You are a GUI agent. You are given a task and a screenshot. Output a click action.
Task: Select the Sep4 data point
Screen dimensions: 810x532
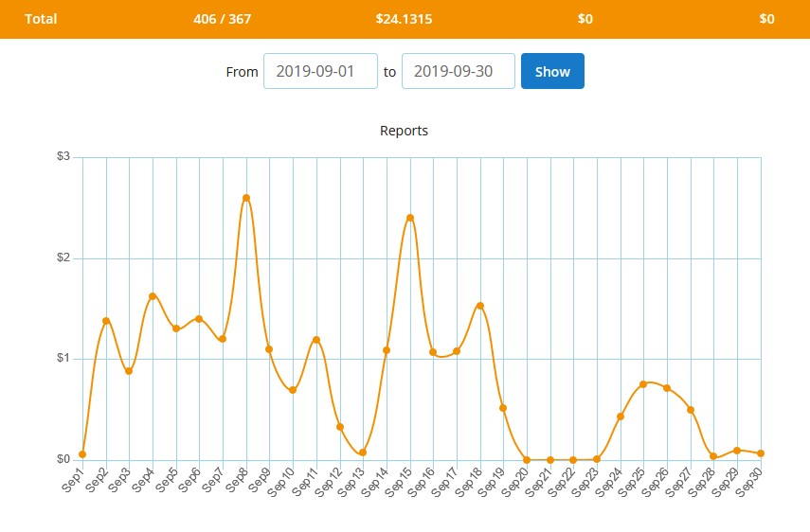[153, 296]
